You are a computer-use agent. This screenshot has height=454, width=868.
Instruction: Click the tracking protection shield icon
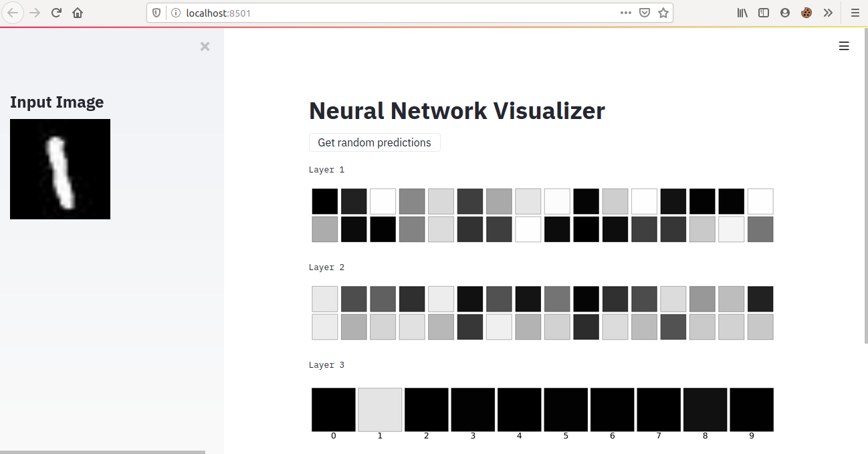point(154,13)
